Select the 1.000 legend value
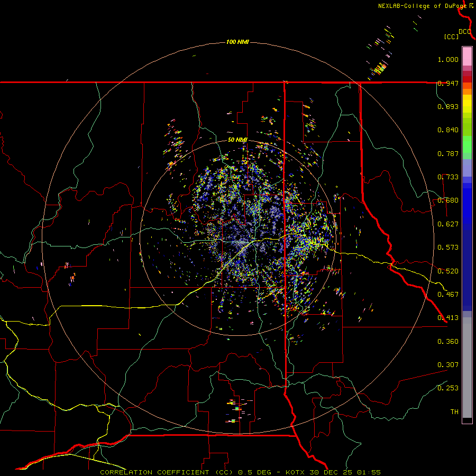 [x=448, y=59]
